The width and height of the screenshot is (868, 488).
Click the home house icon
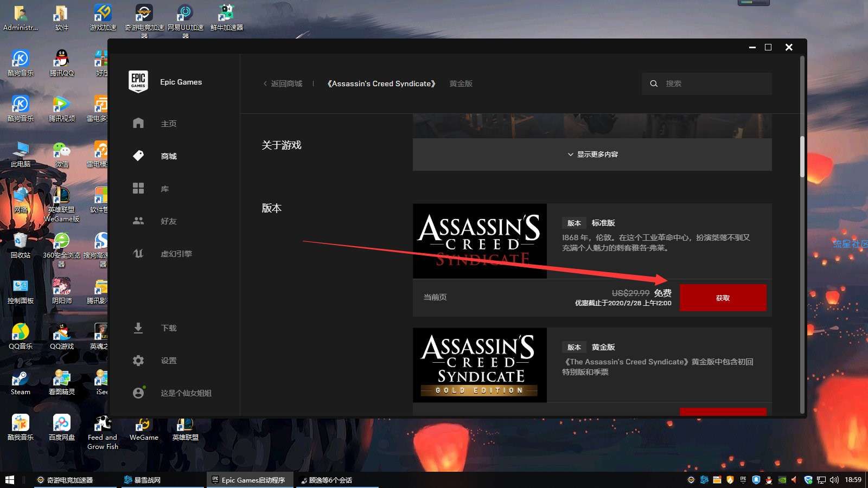[x=138, y=123]
